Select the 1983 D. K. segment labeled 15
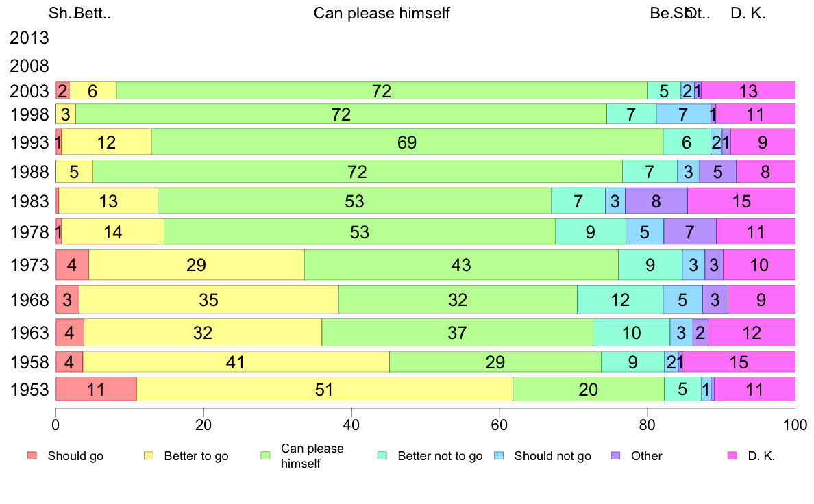The height and width of the screenshot is (504, 814). [x=741, y=201]
